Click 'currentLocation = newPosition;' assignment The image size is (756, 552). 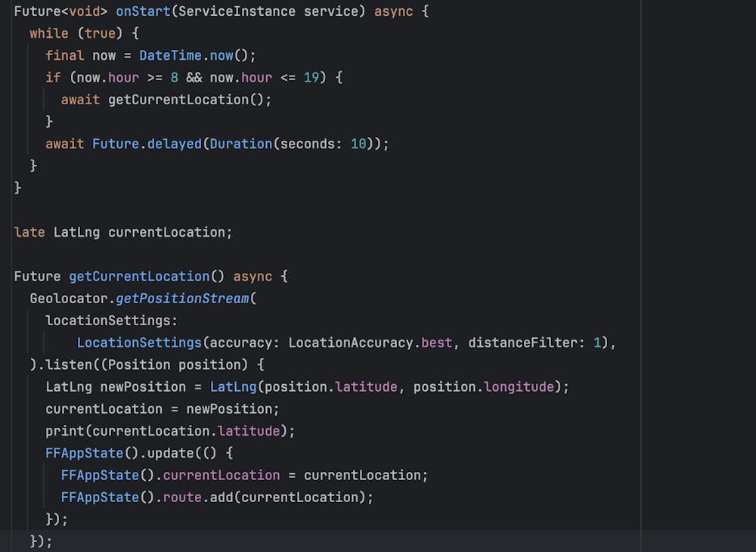(163, 409)
